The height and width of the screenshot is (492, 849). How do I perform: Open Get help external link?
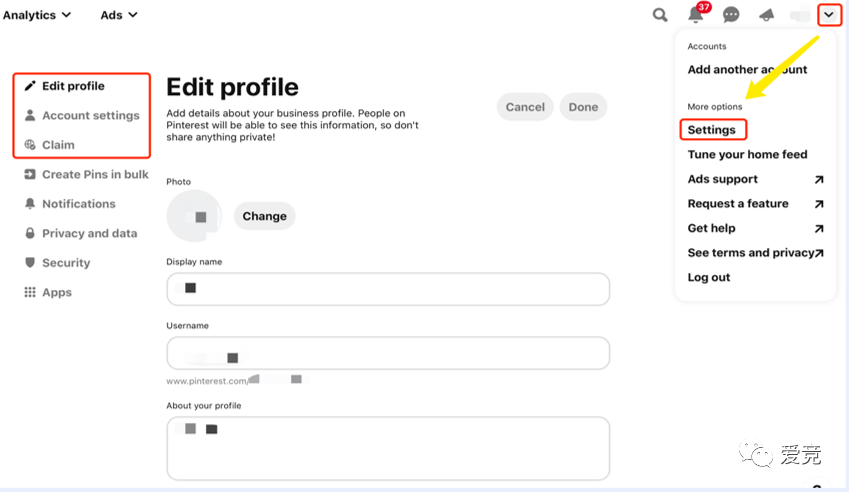click(x=755, y=228)
